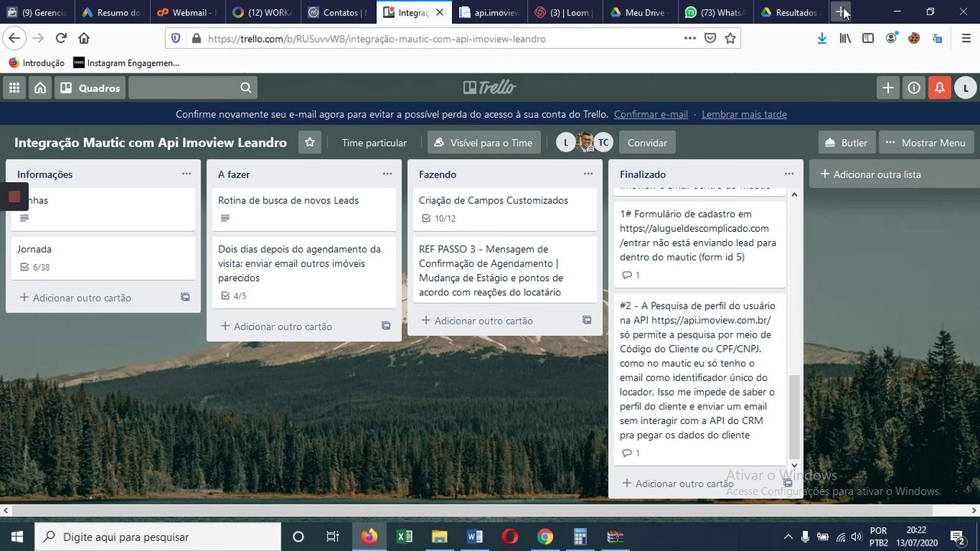Open the Firefox hamburger menu

[x=965, y=38]
